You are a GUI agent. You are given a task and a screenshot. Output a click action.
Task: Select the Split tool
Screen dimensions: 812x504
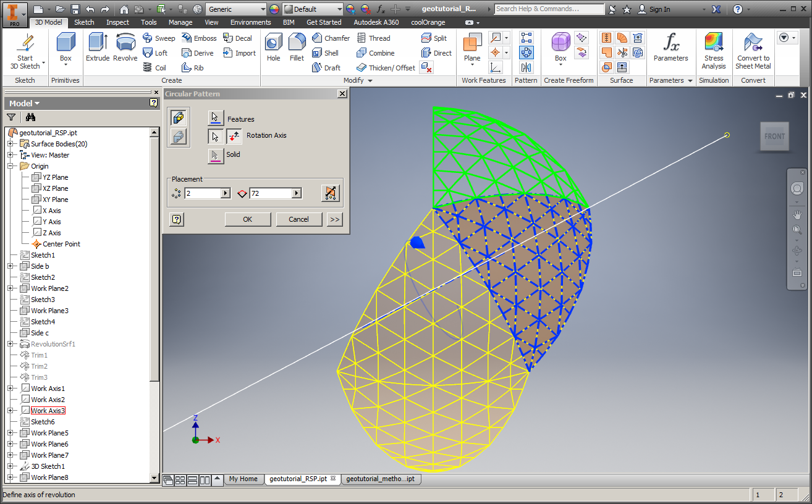click(434, 38)
